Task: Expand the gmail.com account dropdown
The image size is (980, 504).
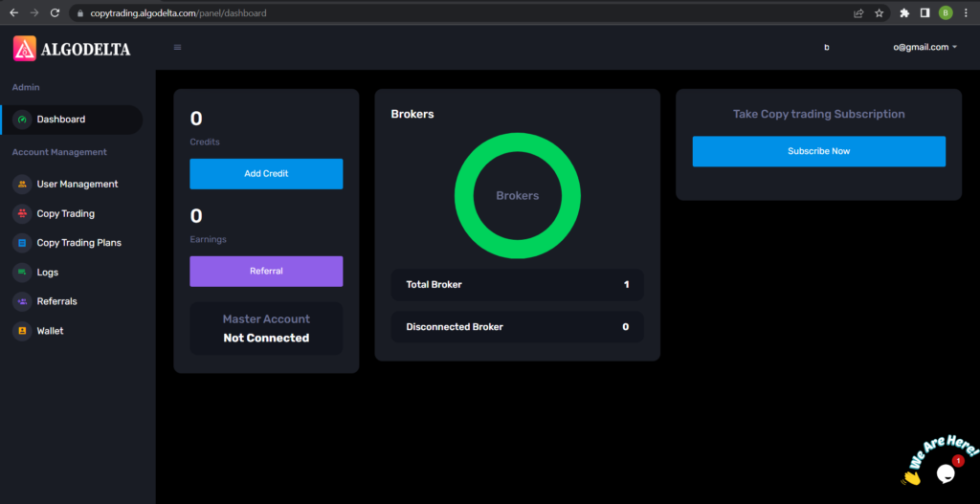Action: point(925,47)
